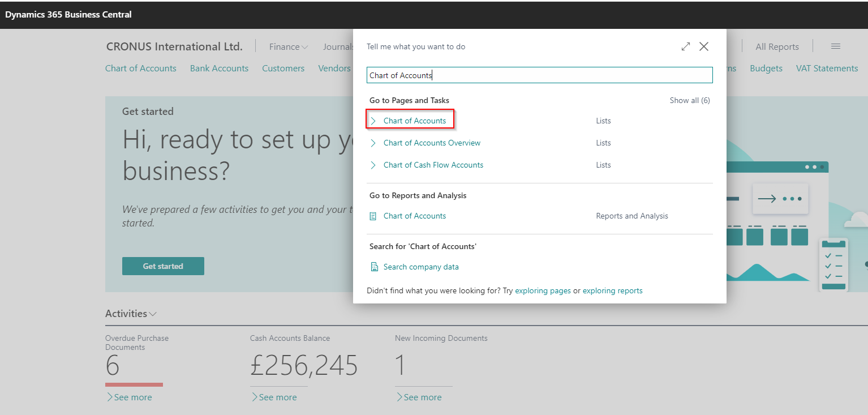Click the Overdue Purchase Documents tile value 6
This screenshot has height=415, width=868.
tap(113, 366)
